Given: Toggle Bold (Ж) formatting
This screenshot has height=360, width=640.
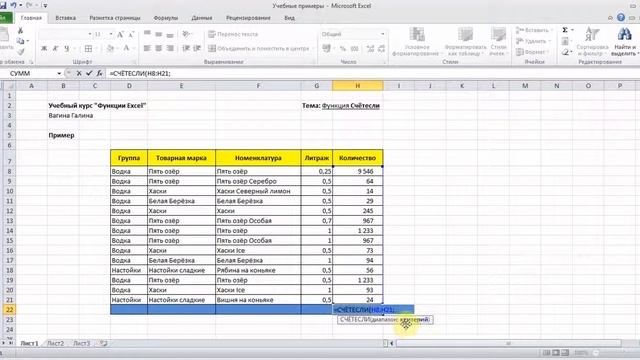Looking at the screenshot, I should [x=44, y=49].
